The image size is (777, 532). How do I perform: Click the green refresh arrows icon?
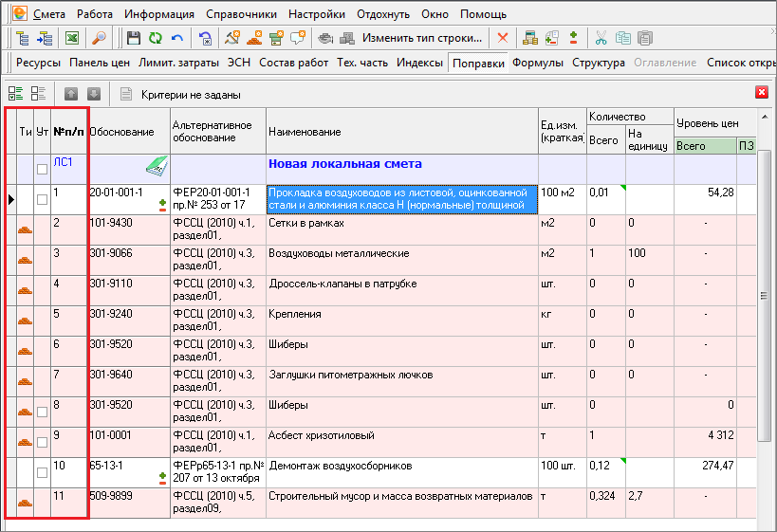click(156, 38)
